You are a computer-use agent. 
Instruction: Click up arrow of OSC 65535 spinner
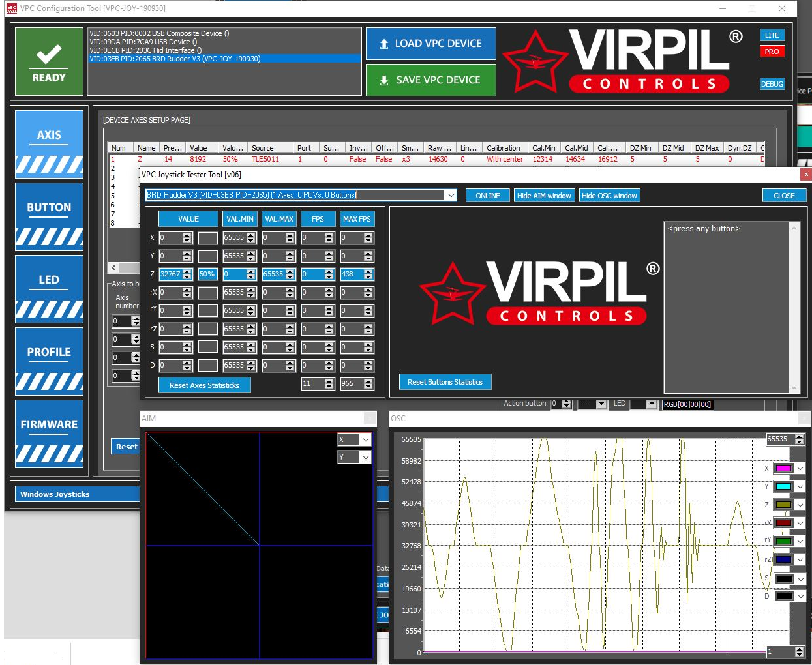(800, 436)
